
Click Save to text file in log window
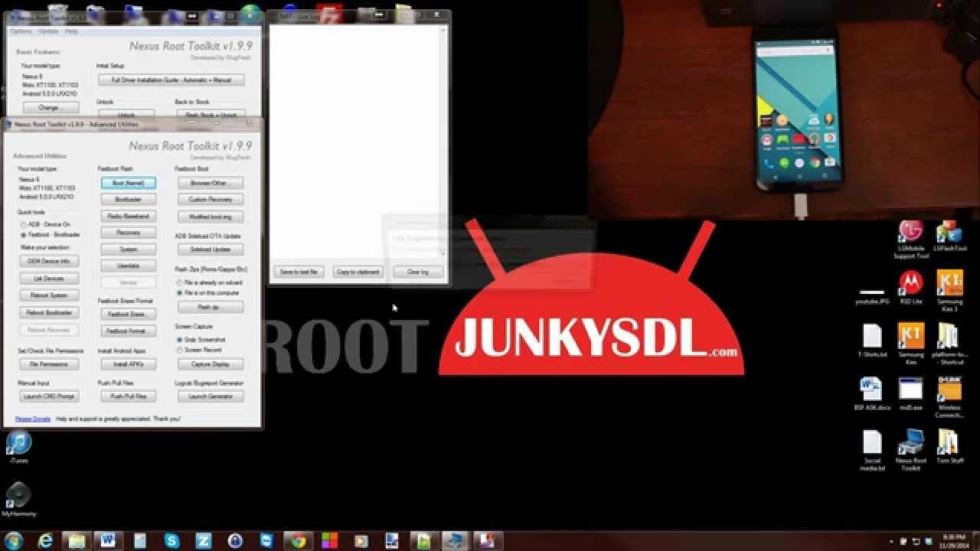coord(299,272)
